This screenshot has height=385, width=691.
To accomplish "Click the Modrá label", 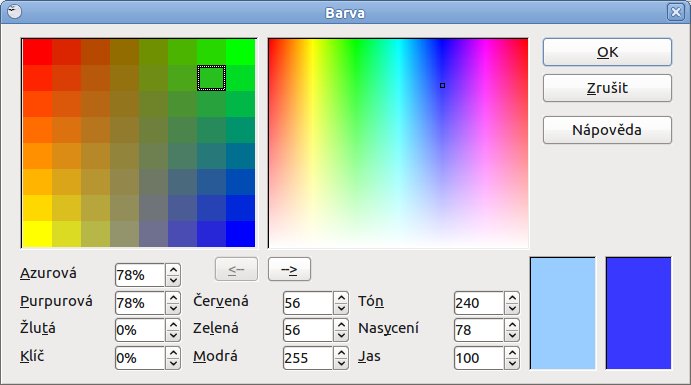I will point(215,356).
